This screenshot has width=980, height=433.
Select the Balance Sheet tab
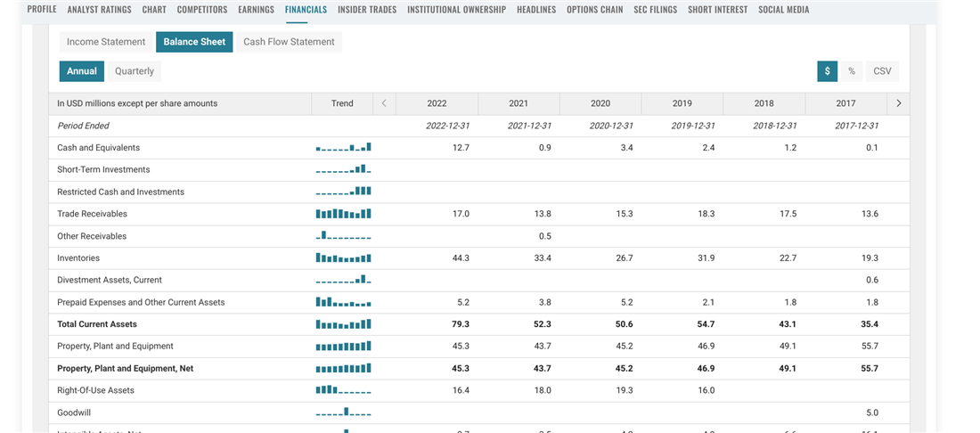point(194,42)
